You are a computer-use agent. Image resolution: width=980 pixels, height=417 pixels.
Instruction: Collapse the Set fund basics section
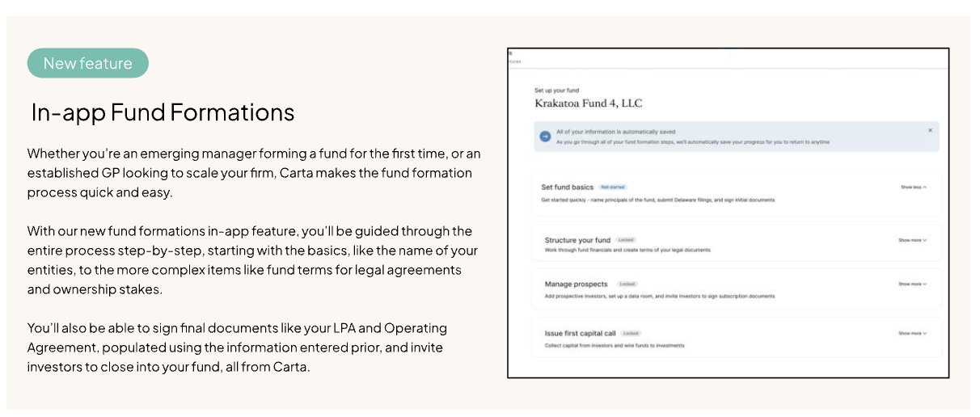pyautogui.click(x=914, y=187)
